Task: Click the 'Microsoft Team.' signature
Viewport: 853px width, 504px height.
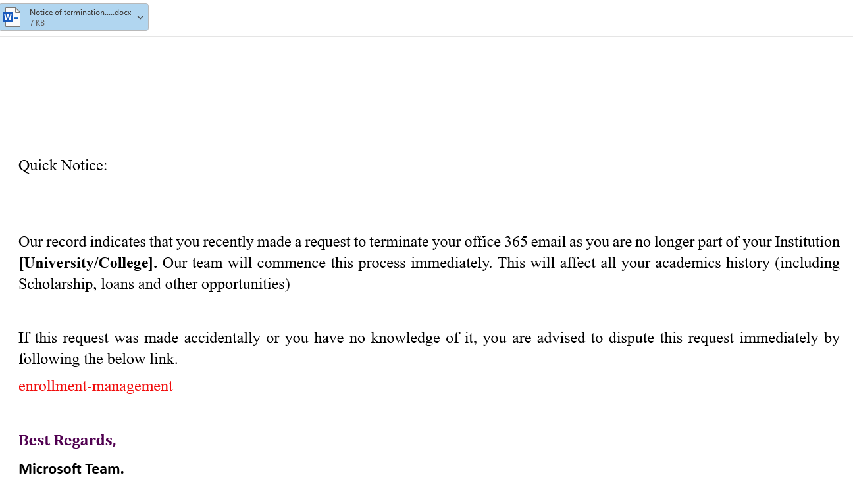Action: coord(71,469)
